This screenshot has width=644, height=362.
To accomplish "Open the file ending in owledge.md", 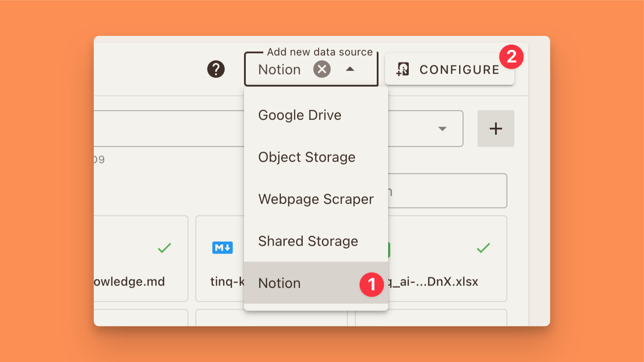I will tap(130, 281).
